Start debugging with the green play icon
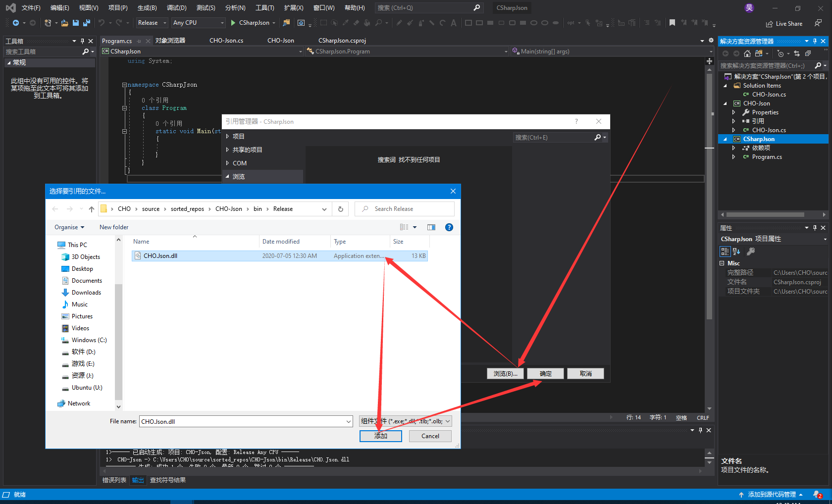 coord(233,23)
